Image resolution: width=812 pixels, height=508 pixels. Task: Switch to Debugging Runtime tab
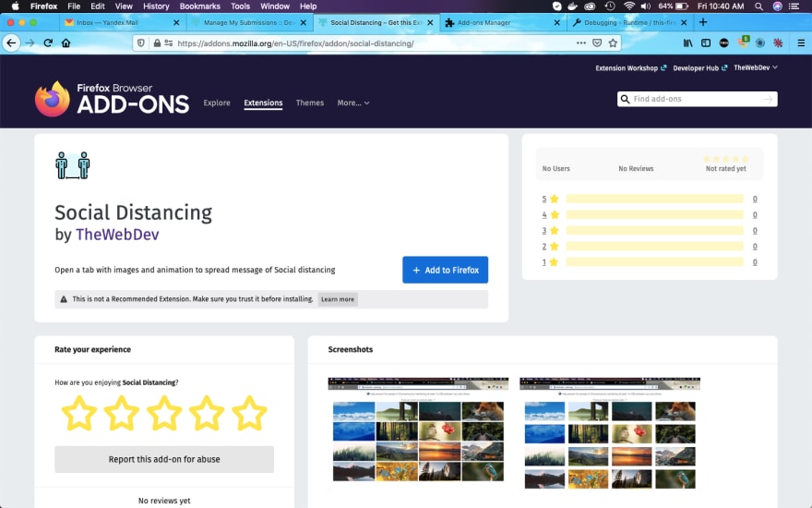[x=629, y=23]
